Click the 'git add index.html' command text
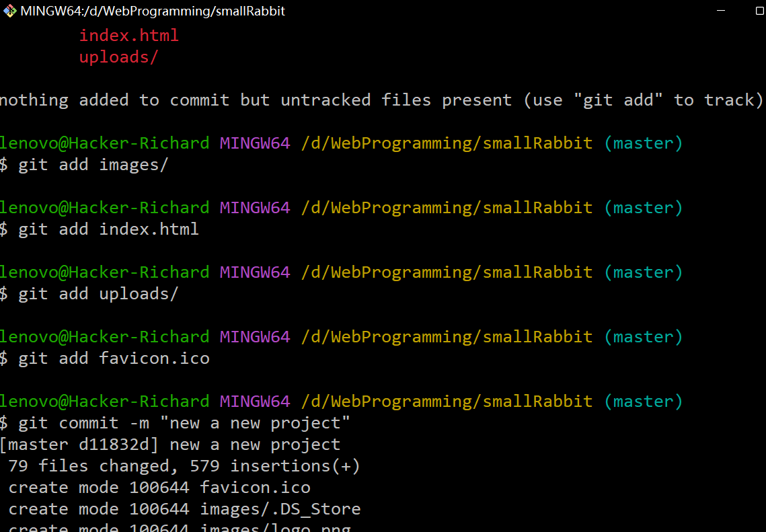Image resolution: width=766 pixels, height=532 pixels. point(108,229)
